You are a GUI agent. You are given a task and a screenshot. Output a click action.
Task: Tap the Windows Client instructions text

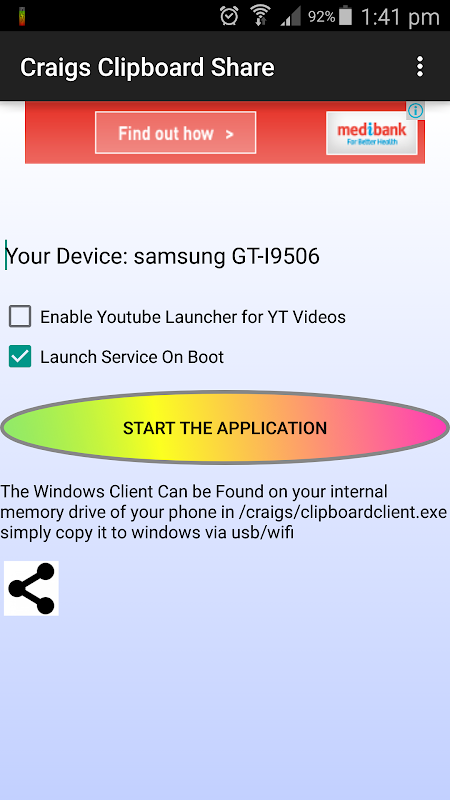point(224,512)
